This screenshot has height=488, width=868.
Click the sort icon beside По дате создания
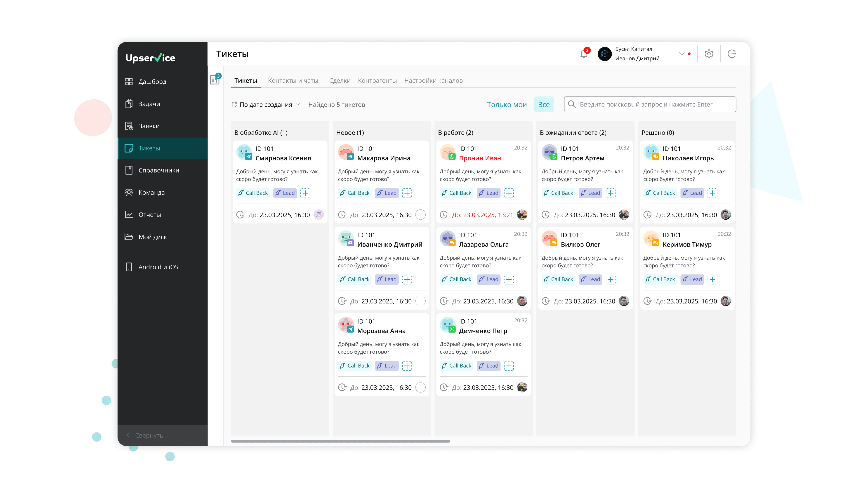[235, 105]
